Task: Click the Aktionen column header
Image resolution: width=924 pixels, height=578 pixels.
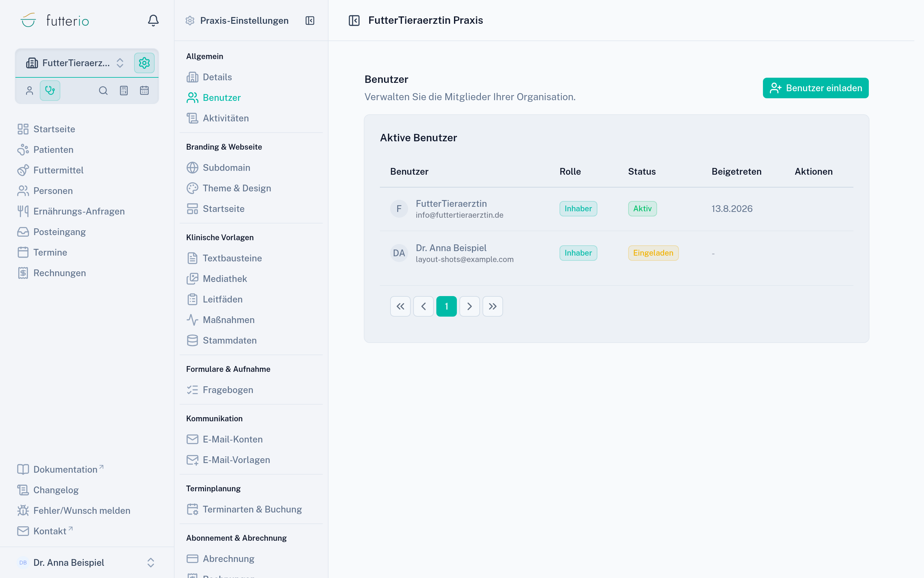Action: pos(814,172)
